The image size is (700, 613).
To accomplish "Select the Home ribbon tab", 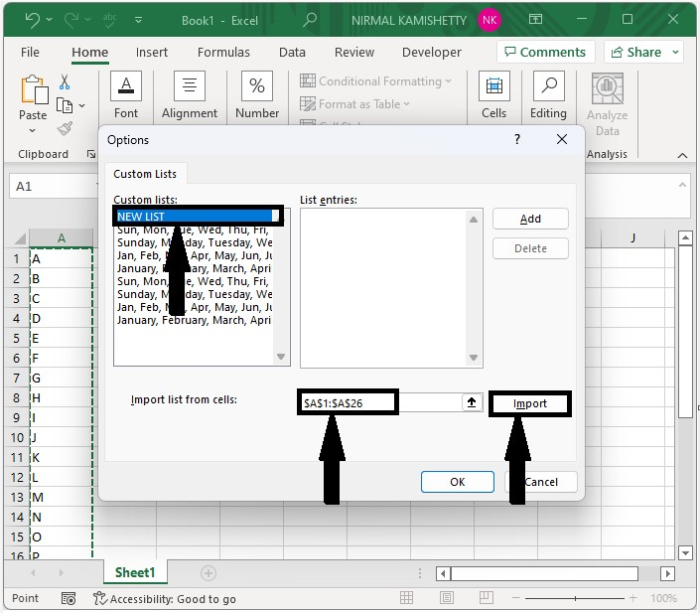I will click(90, 52).
